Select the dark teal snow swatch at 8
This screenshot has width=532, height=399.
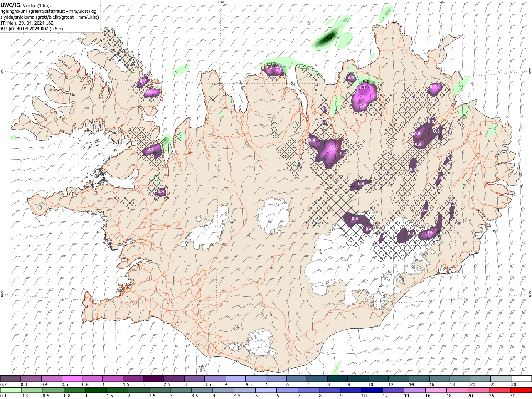(x=337, y=379)
